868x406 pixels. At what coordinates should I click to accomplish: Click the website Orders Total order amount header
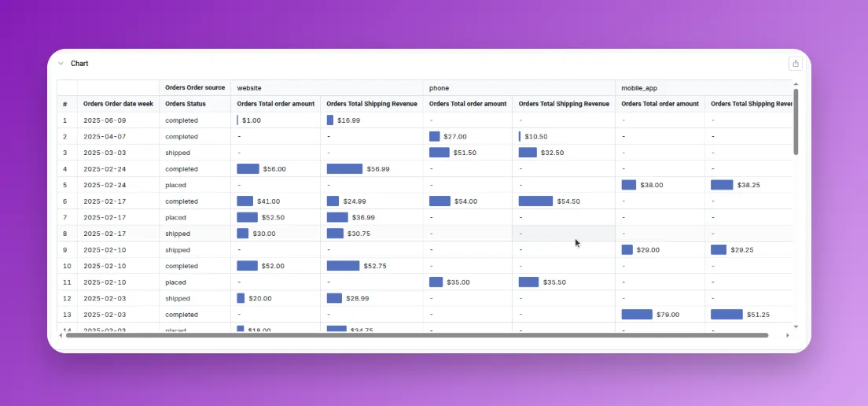[275, 104]
